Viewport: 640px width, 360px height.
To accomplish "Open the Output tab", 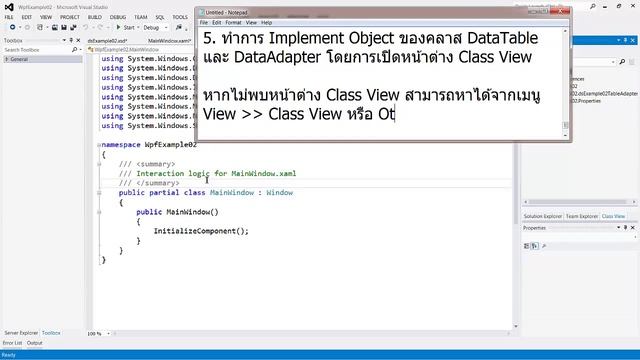I will coord(35,343).
